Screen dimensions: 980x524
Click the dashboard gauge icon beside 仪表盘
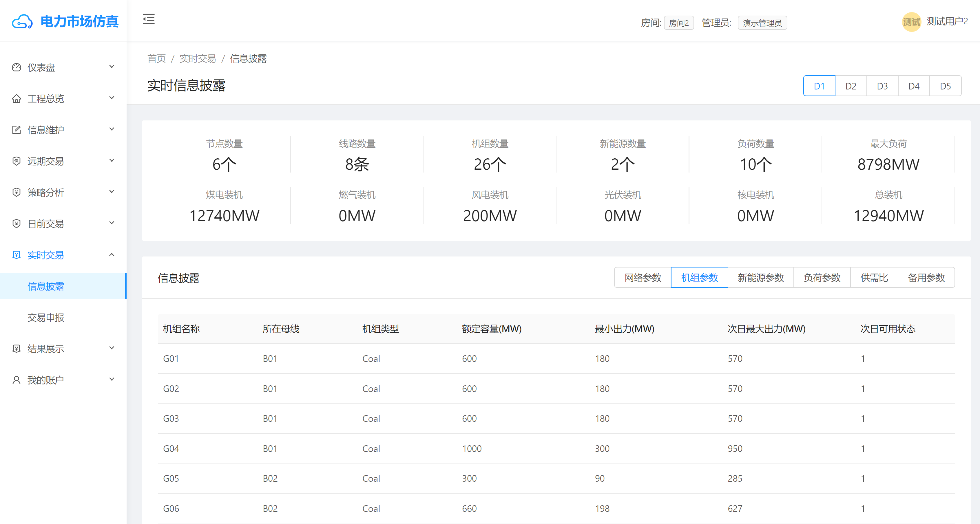[16, 67]
